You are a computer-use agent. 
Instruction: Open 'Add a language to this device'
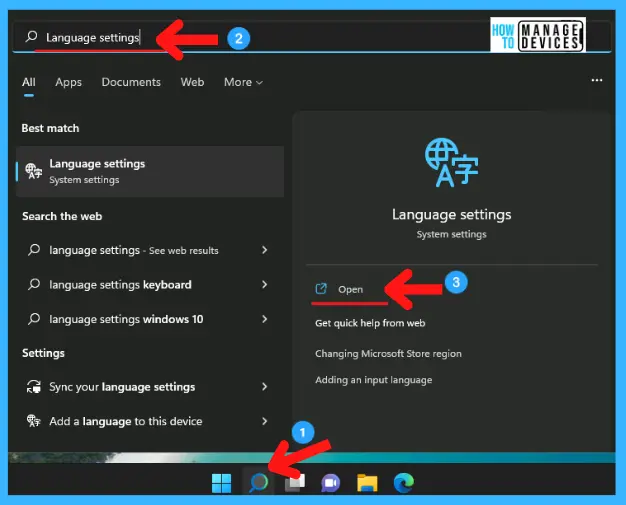tap(148, 421)
